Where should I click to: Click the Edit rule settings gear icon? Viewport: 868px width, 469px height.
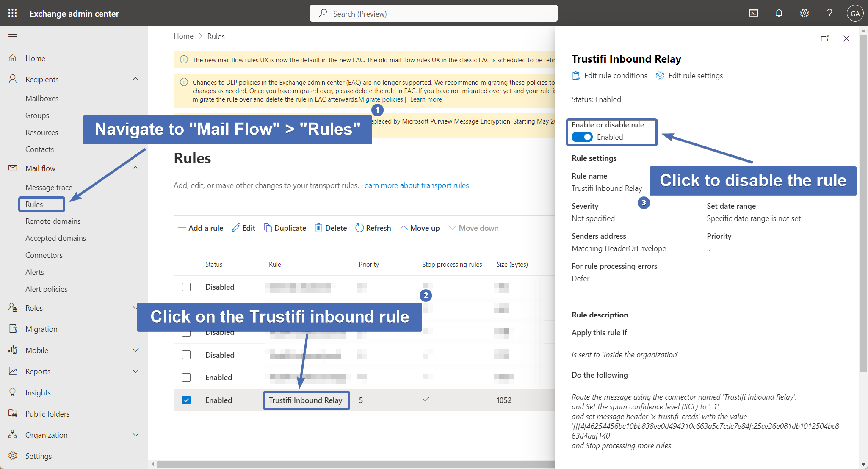pos(660,76)
